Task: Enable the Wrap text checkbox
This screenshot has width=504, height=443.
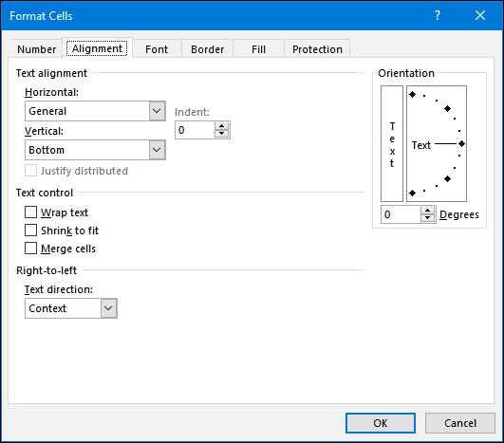Action: tap(31, 212)
